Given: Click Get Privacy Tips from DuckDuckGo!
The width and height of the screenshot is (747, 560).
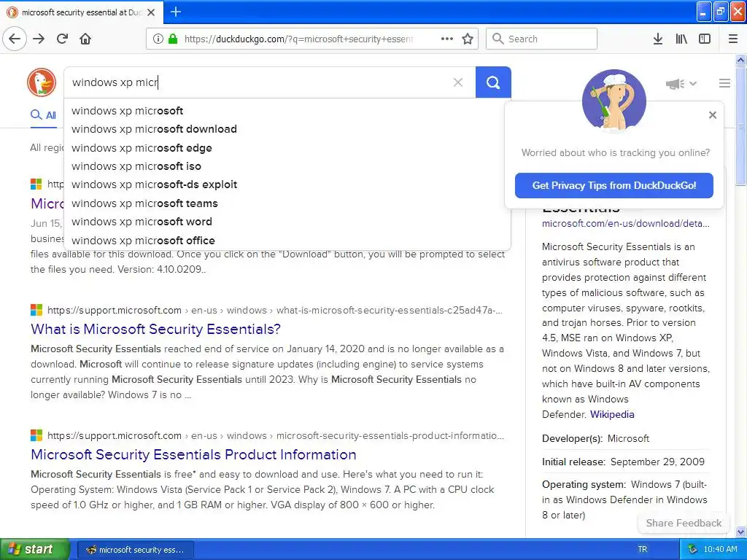Looking at the screenshot, I should [x=614, y=185].
